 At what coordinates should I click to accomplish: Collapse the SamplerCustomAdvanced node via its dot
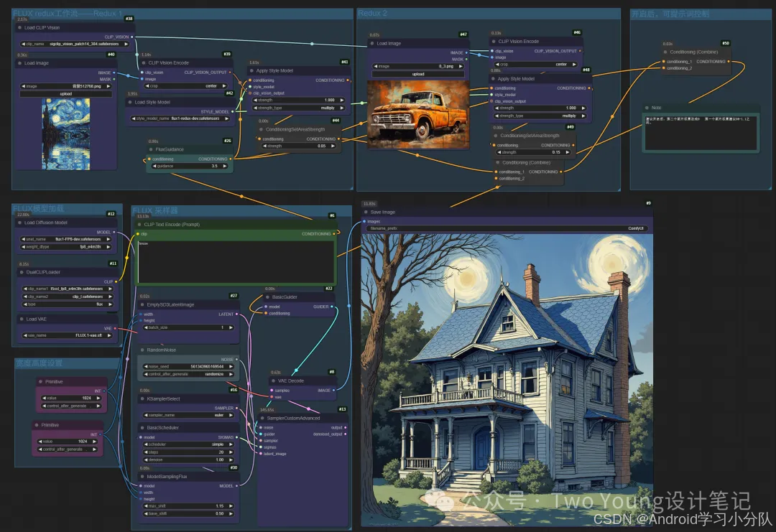[x=262, y=419]
